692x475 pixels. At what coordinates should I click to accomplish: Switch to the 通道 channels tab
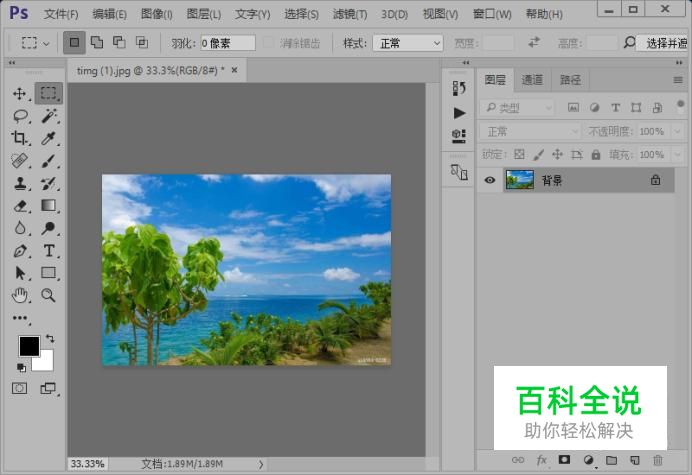(533, 80)
